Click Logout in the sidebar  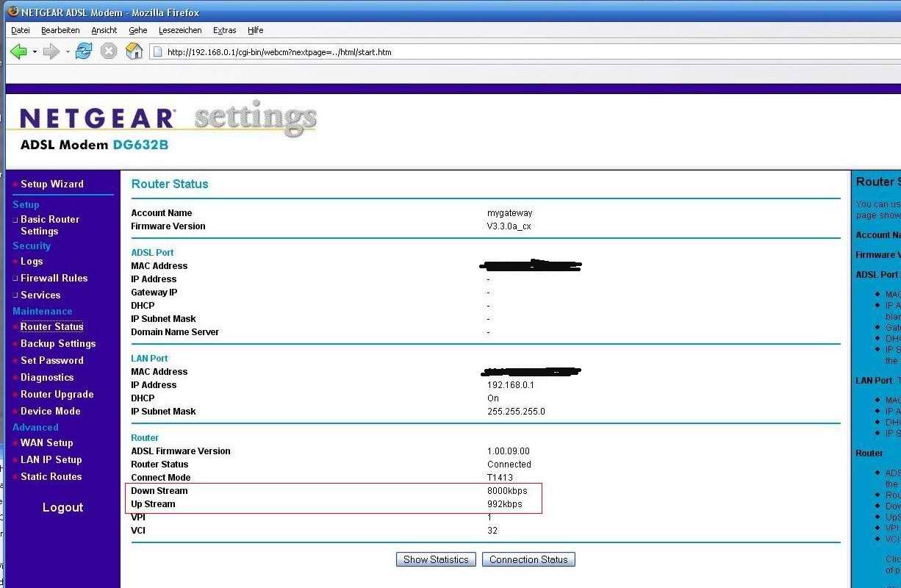click(x=62, y=507)
